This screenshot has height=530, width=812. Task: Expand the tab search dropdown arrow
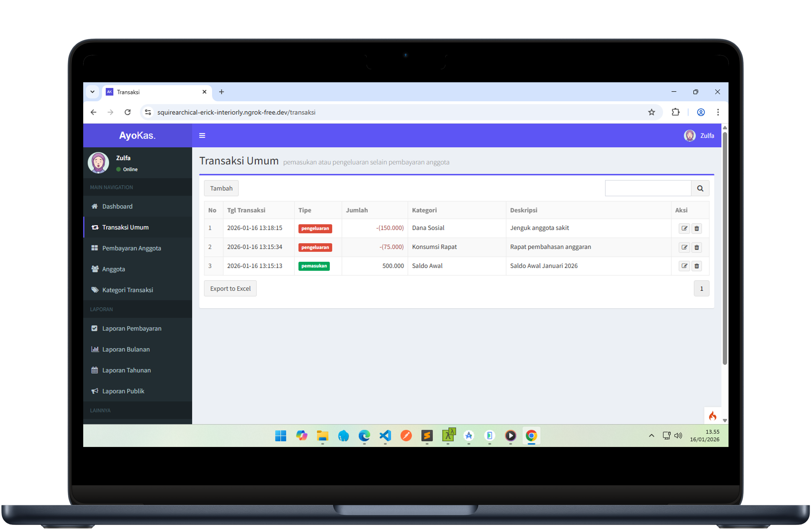point(93,92)
